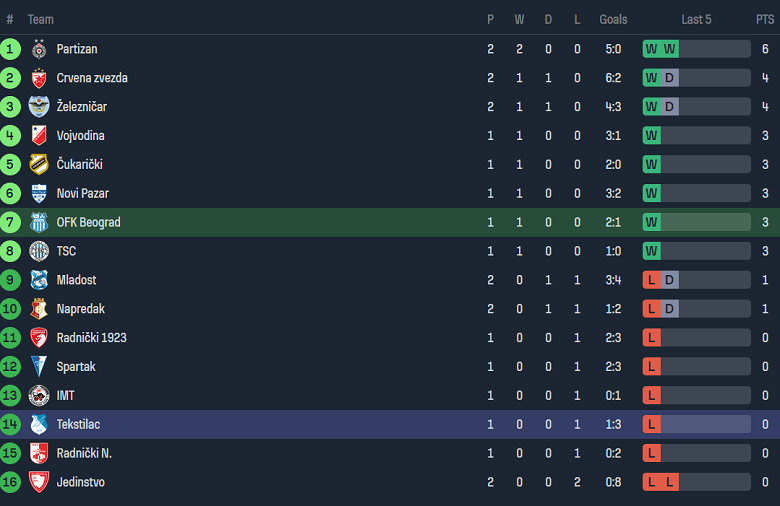Click the Železničar team logo
The image size is (780, 506).
(39, 107)
